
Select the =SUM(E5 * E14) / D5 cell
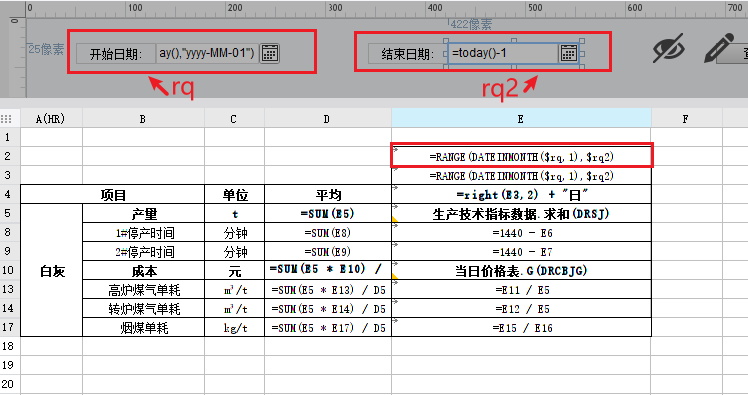pyautogui.click(x=328, y=309)
